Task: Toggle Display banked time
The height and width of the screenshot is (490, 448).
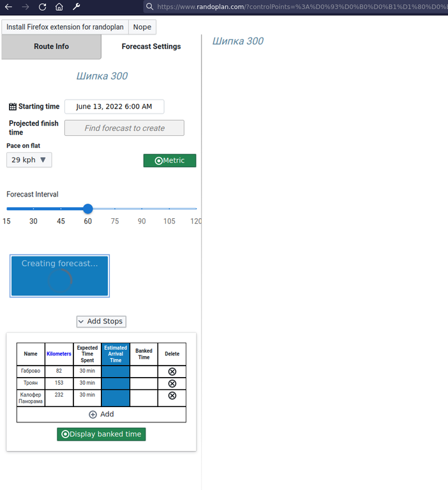Action: [x=101, y=434]
